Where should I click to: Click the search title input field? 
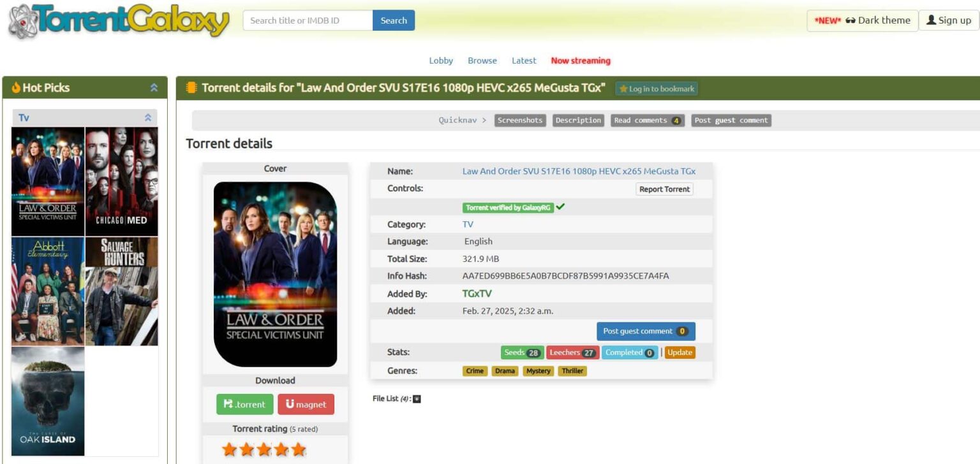click(x=306, y=20)
